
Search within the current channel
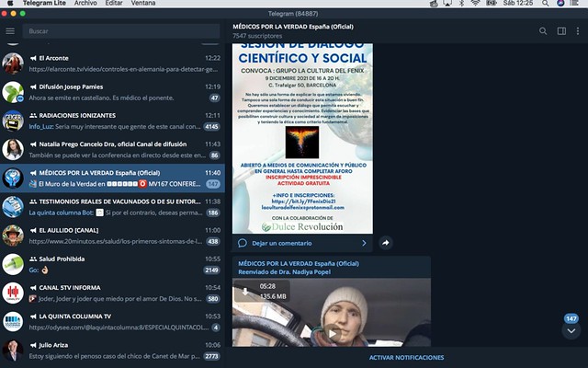(x=543, y=31)
